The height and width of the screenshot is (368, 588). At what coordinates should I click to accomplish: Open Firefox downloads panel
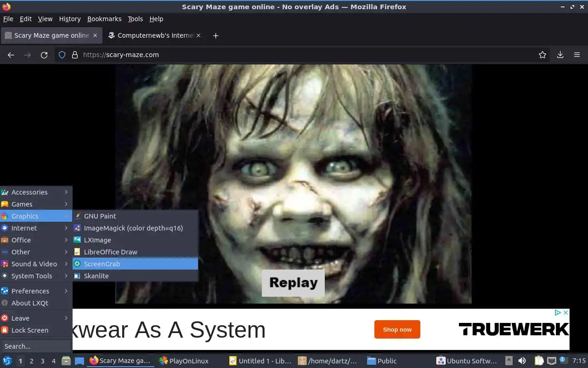(x=560, y=55)
